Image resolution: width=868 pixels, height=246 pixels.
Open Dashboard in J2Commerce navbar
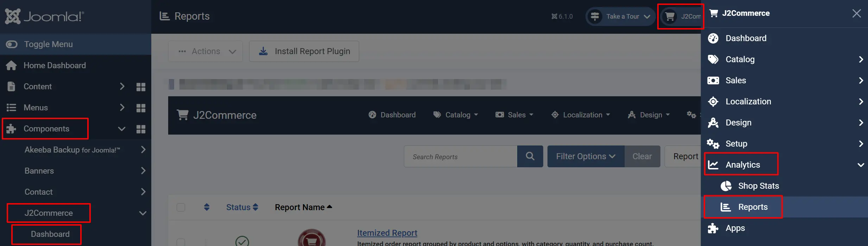pyautogui.click(x=392, y=115)
